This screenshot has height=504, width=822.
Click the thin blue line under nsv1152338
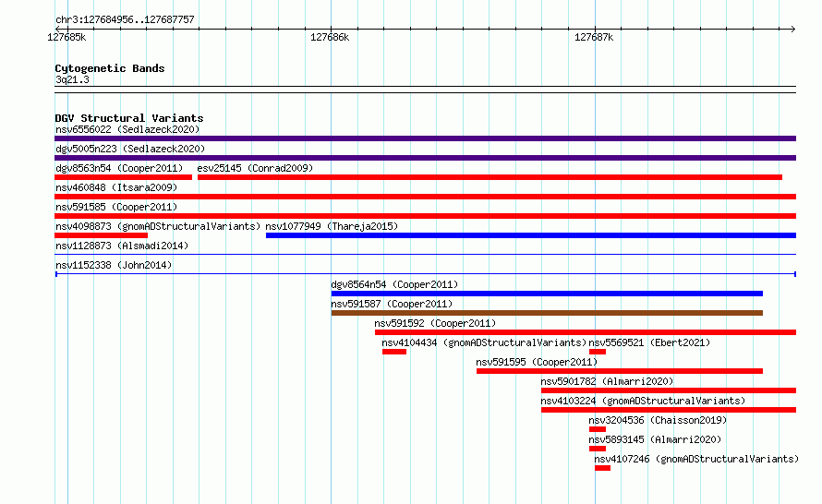click(425, 274)
